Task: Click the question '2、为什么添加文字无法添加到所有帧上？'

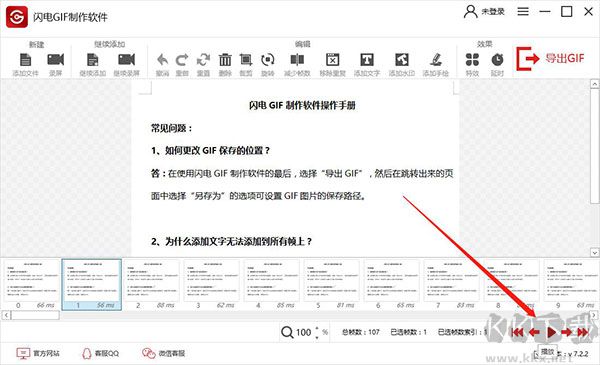Action: [232, 241]
